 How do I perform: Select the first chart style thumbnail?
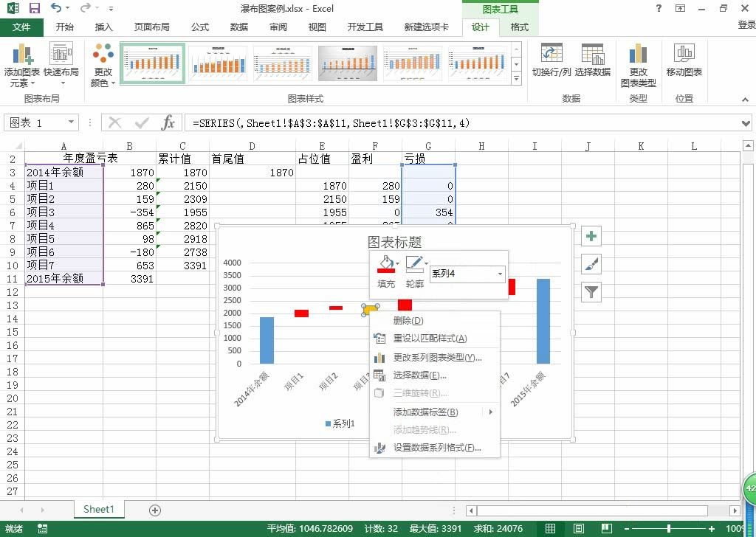[x=152, y=63]
